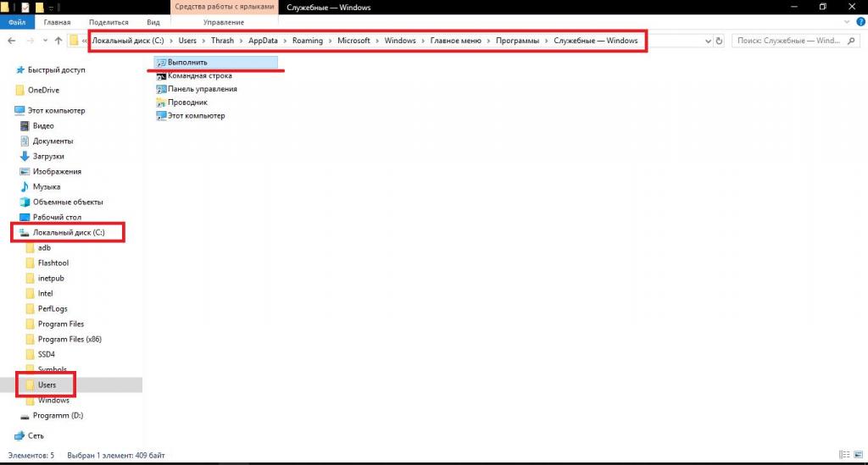Open the Program Files (x86) folder
Viewport: 868px width, 465px height.
(64, 339)
